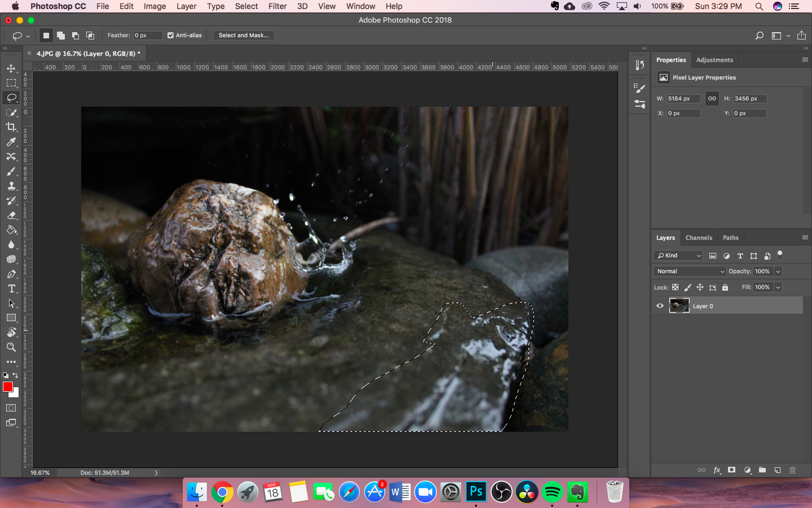Image resolution: width=812 pixels, height=508 pixels.
Task: Select the Move tool
Action: click(x=11, y=68)
